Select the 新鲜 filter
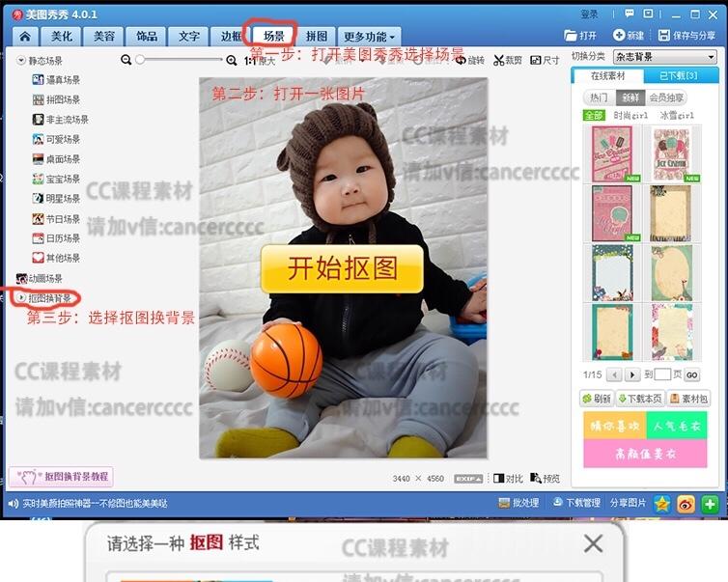728x582 pixels. (x=630, y=97)
